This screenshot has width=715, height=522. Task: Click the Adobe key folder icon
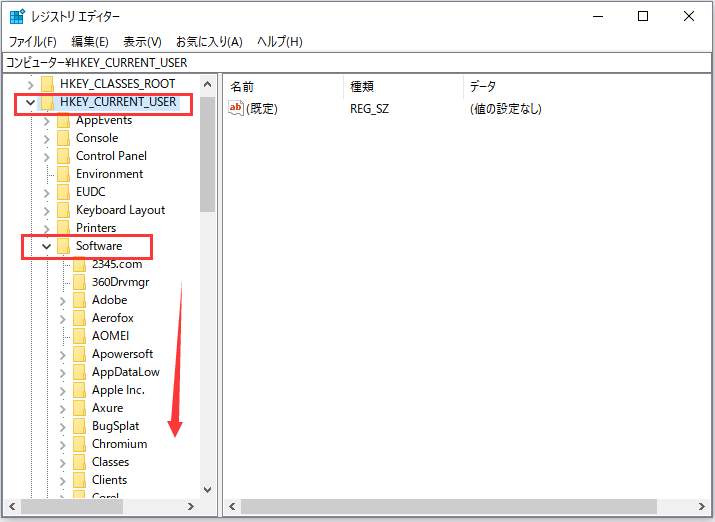coord(79,300)
